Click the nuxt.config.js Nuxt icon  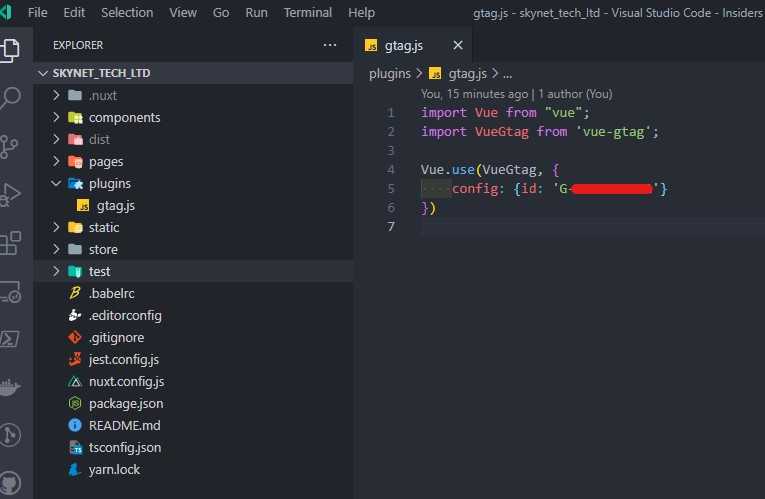pyautogui.click(x=75, y=381)
